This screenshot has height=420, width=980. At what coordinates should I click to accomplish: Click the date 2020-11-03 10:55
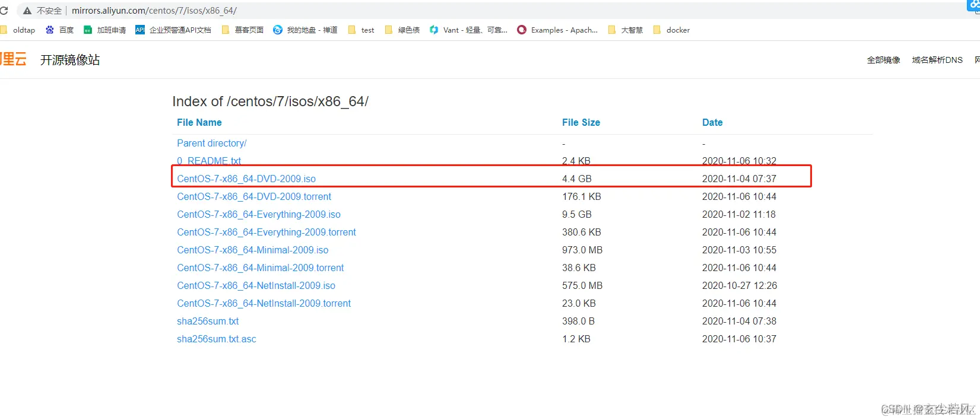click(x=739, y=250)
